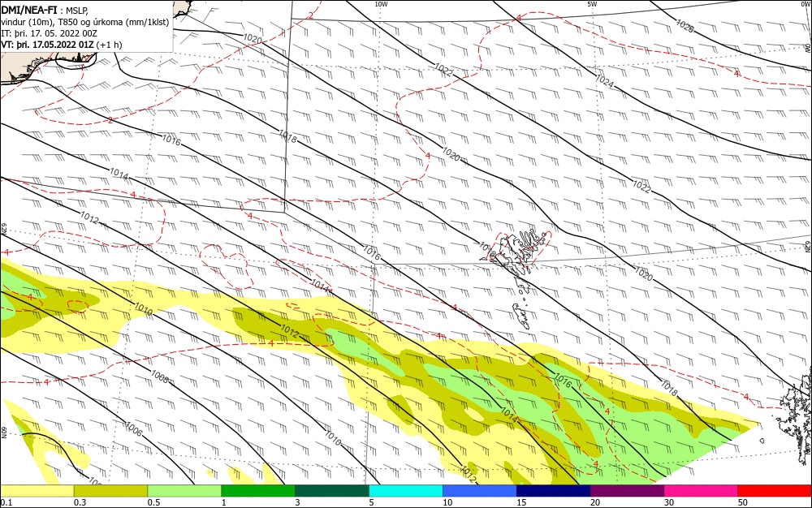Click the legend value '50'
Viewport: 812px width, 508px height.
pyautogui.click(x=743, y=502)
